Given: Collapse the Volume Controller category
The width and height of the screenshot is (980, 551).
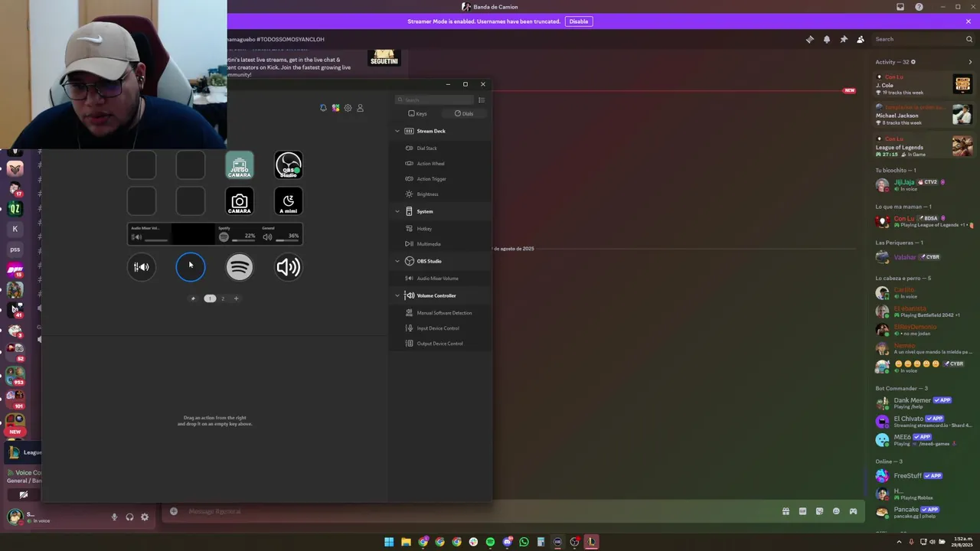Looking at the screenshot, I should pyautogui.click(x=397, y=295).
